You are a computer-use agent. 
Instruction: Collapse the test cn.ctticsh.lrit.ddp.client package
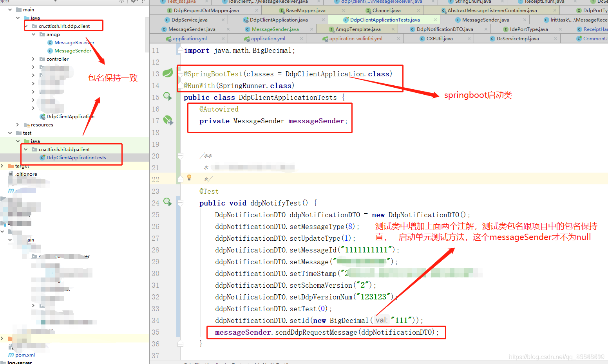coord(25,150)
